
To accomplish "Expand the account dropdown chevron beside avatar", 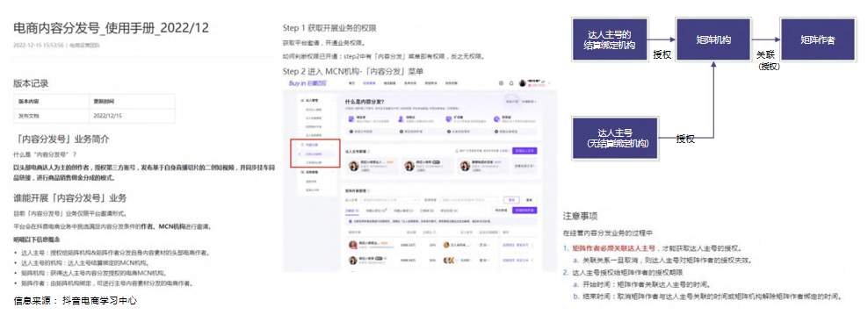I will (549, 83).
